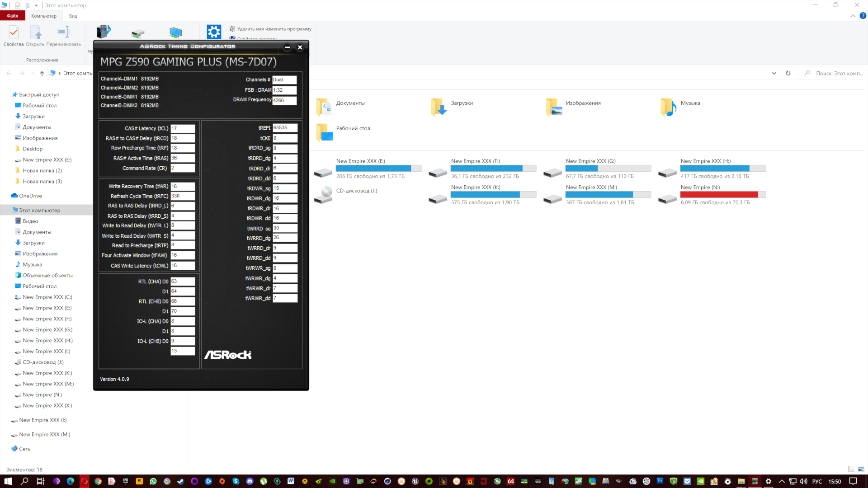Screen dimensions: 868x488
Task: Click the up arrow navigation button
Action: (42, 73)
